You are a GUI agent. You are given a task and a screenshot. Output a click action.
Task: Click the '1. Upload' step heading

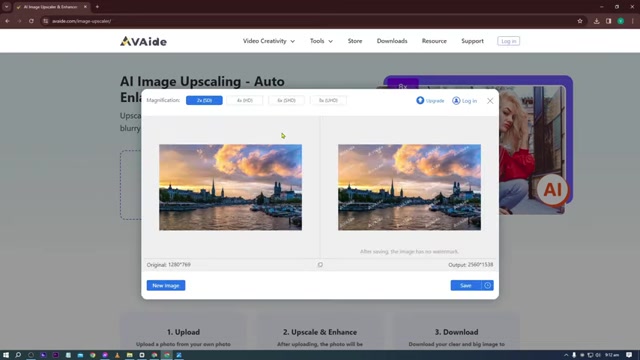pyautogui.click(x=183, y=332)
